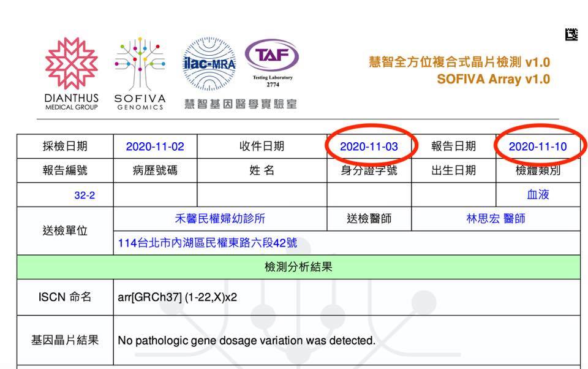The image size is (588, 369).
Task: Click the Dianthus Medical Group logo
Action: coord(71,74)
